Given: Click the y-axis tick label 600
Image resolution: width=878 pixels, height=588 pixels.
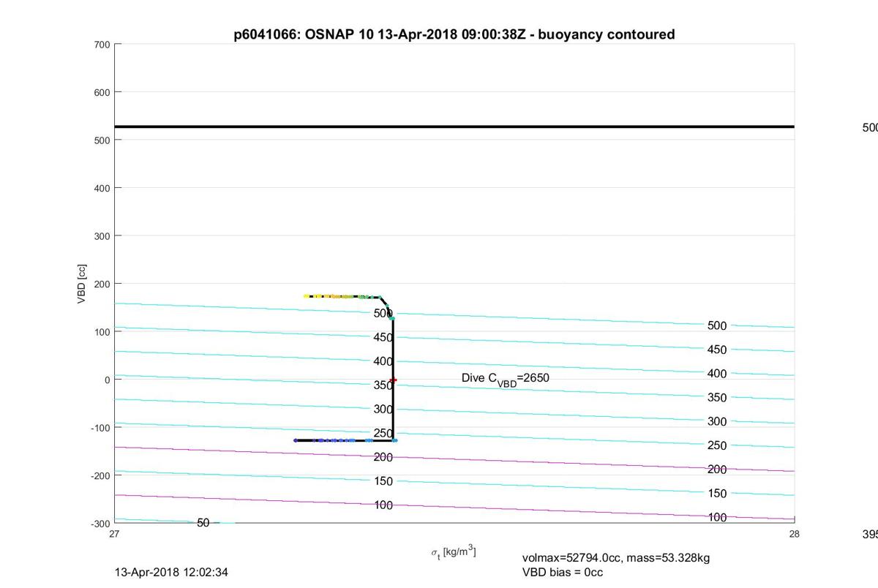Looking at the screenshot, I should (102, 92).
